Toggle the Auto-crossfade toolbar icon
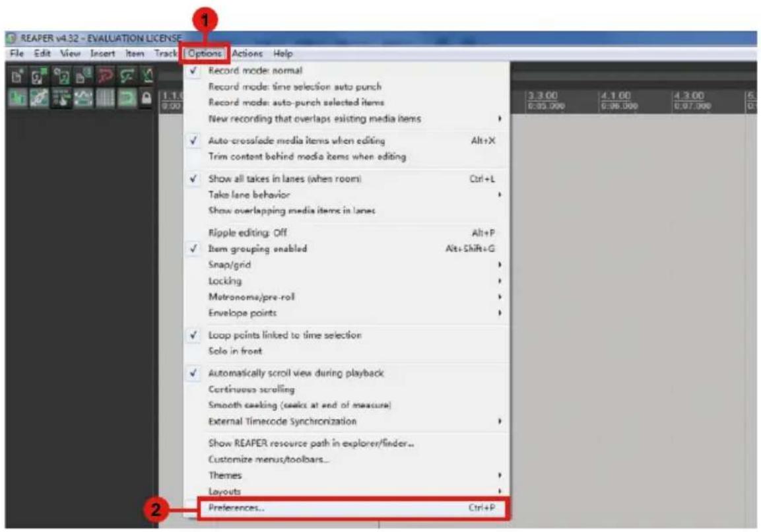 point(17,98)
